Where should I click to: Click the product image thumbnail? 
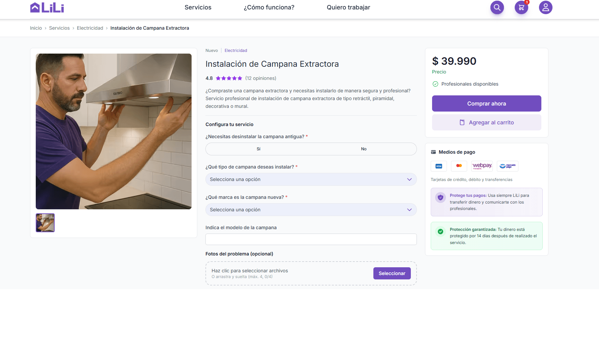(45, 223)
